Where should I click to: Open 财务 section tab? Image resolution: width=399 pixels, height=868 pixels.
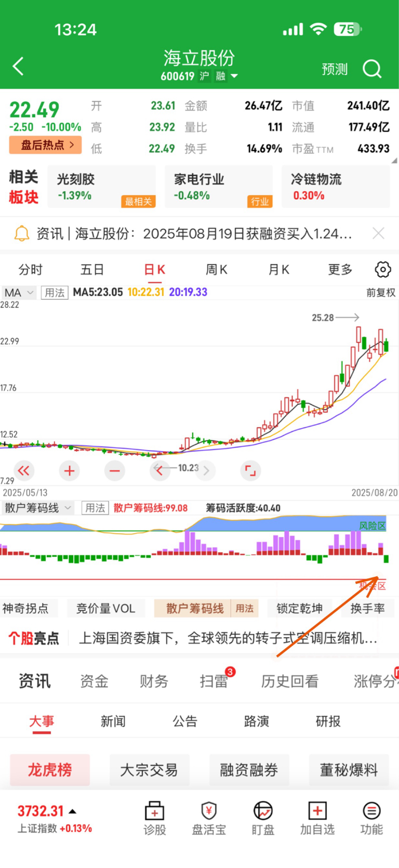point(154,681)
